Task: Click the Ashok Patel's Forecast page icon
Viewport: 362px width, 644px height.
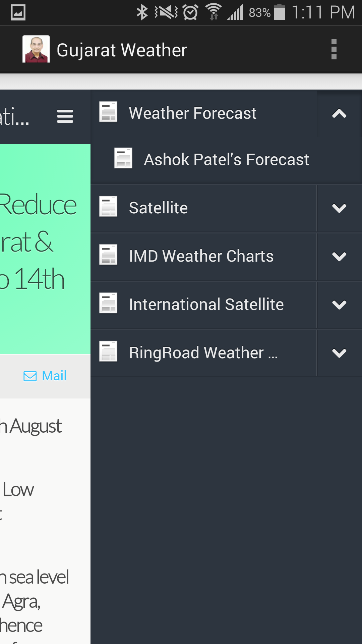Action: [123, 158]
